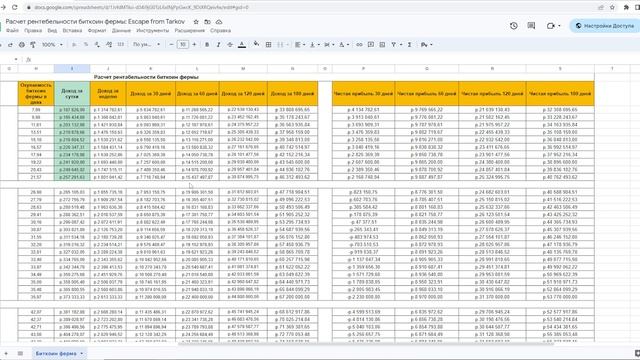Click the Настройки Доступа share button
The image size is (640, 360).
pyautogui.click(x=604, y=26)
